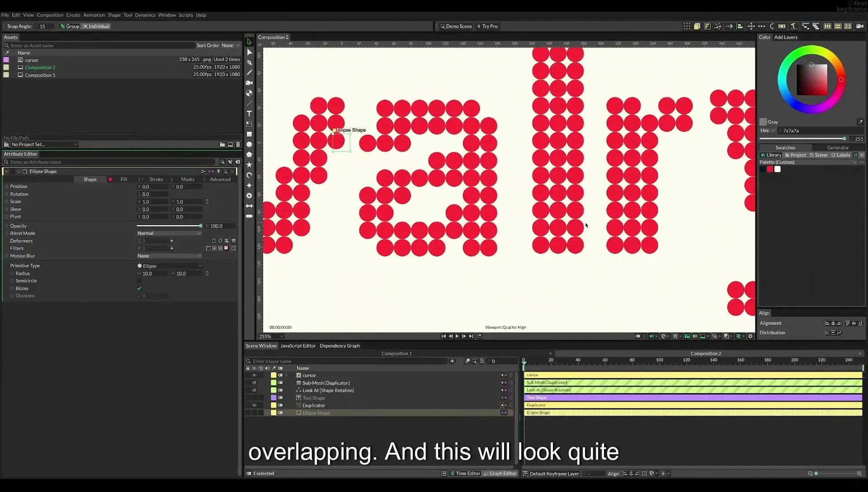This screenshot has width=868, height=492.
Task: Toggle the Individual snap mode
Action: [96, 26]
